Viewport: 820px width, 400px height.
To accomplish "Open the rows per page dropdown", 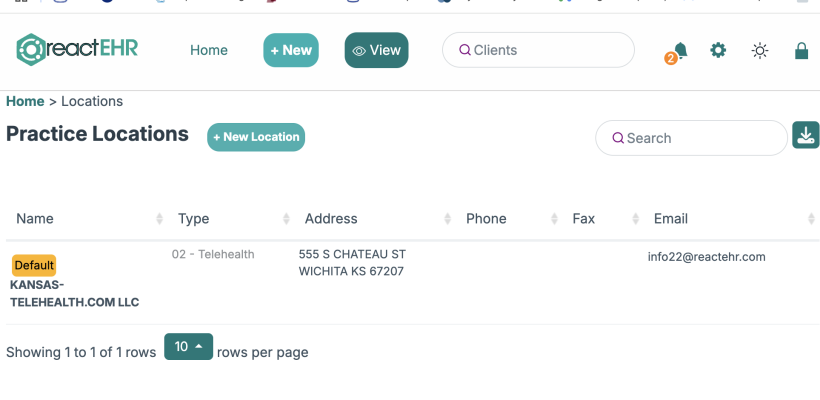I will [188, 347].
